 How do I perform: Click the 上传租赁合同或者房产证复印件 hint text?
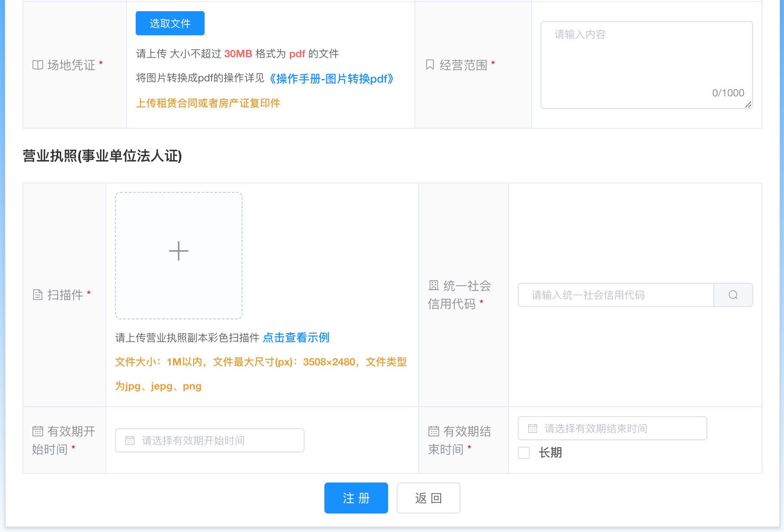tap(208, 103)
